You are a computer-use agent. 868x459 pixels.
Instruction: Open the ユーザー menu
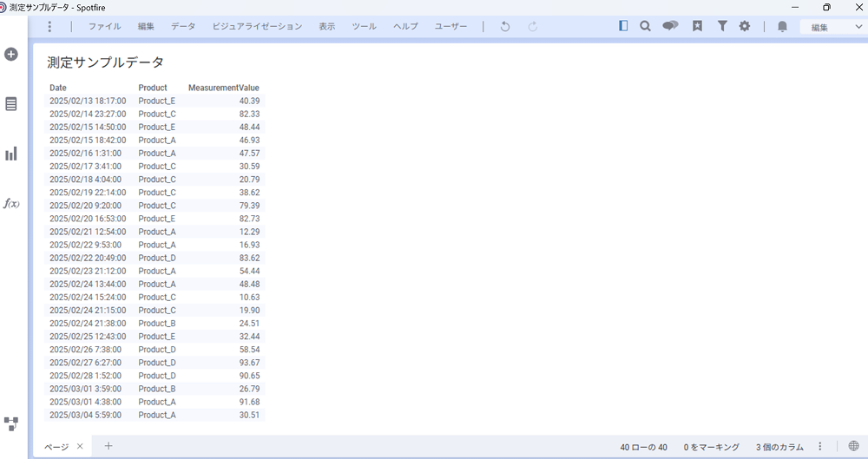click(450, 27)
